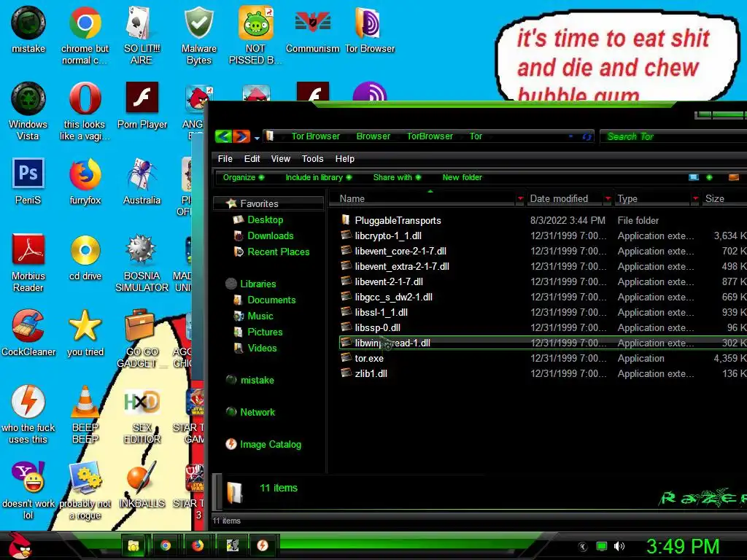This screenshot has height=560, width=747.
Task: Expand the 'Share with' dropdown
Action: click(x=397, y=177)
